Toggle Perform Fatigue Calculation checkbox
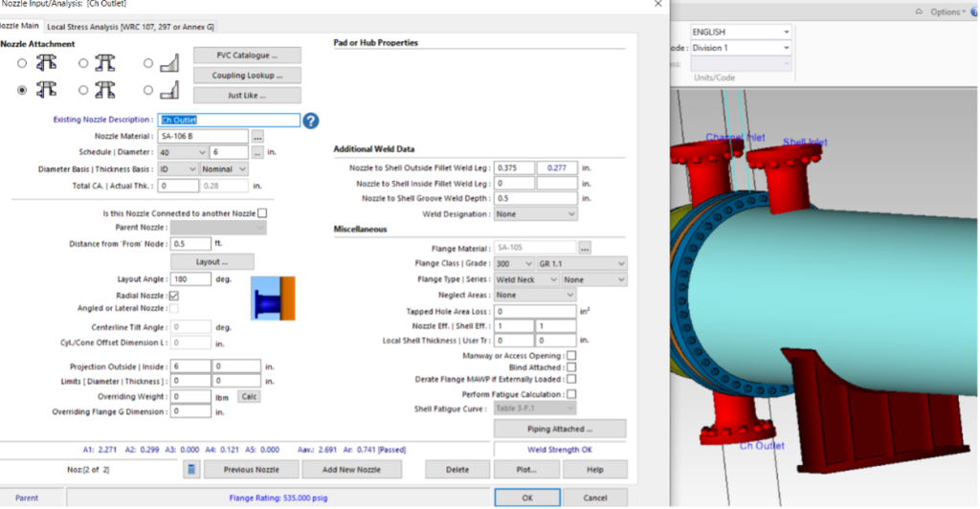The width and height of the screenshot is (980, 509). pyautogui.click(x=571, y=394)
